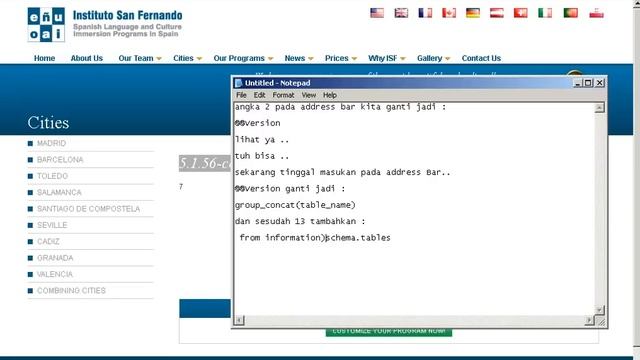This screenshot has width=640, height=360.
Task: Open the SALAMANCA city link
Action: tap(59, 192)
